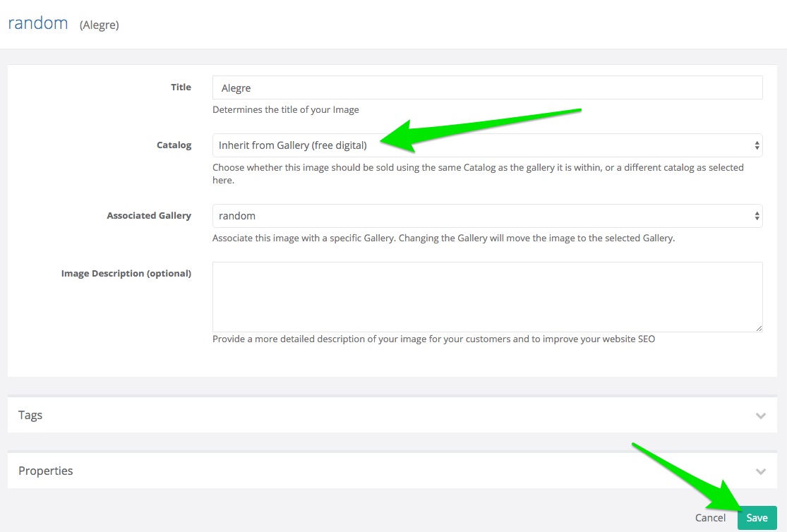Screen dimensions: 787x532
Task: Click help text about moving image to Gallery
Action: pyautogui.click(x=444, y=238)
